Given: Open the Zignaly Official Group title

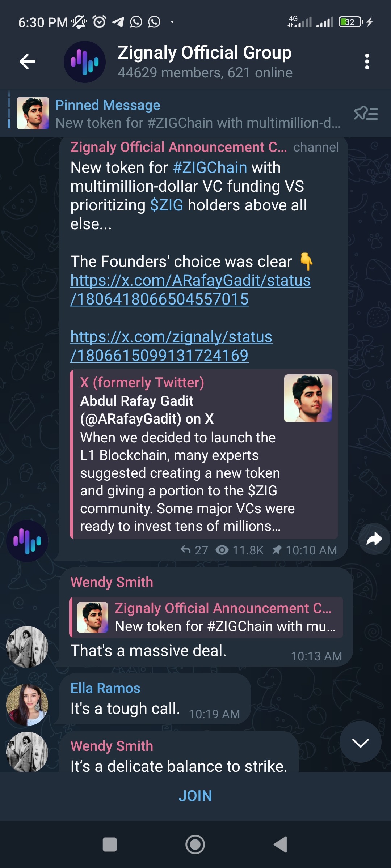Looking at the screenshot, I should coord(205,53).
